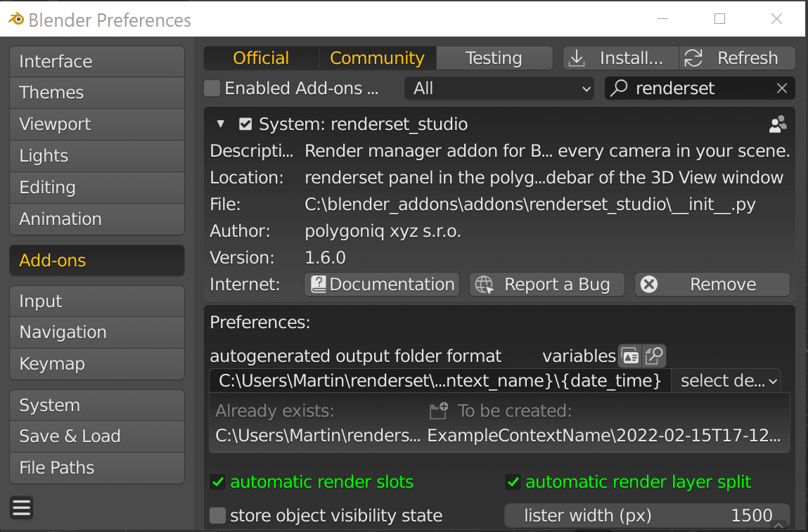Click the variables search-link icon button
Viewport: 808px width, 532px height.
click(x=654, y=356)
